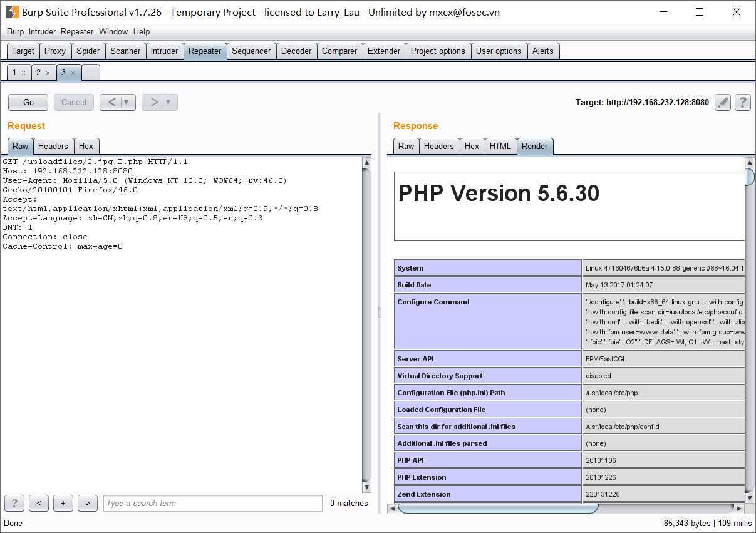Jump to next search match
This screenshot has width=756, height=533.
tap(88, 503)
